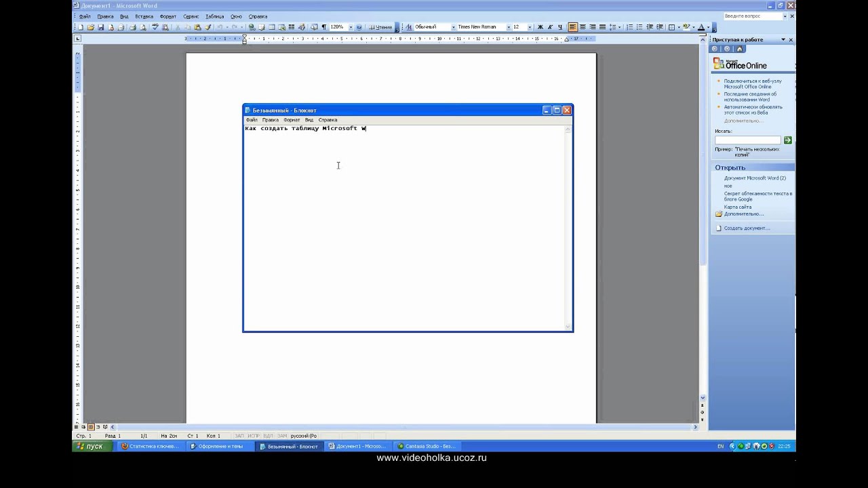Increase the paragraph indent

pos(659,27)
